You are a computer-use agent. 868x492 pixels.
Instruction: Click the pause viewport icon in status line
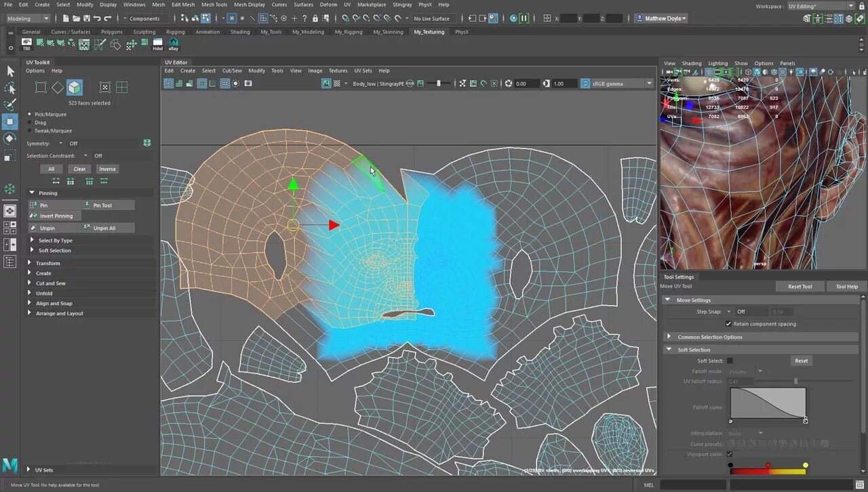[524, 18]
